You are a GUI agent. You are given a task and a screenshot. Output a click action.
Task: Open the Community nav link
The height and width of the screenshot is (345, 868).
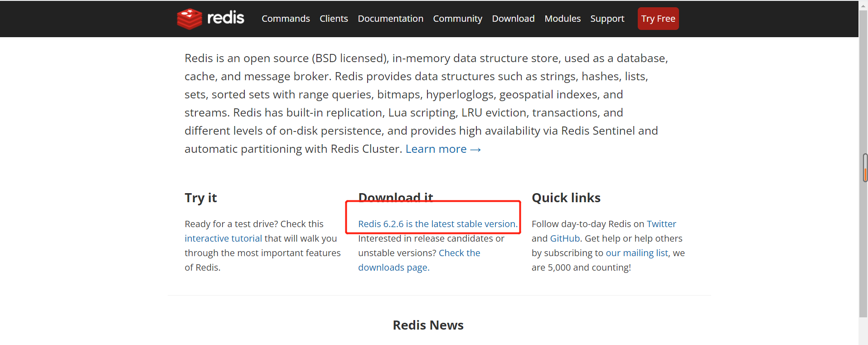coord(457,19)
